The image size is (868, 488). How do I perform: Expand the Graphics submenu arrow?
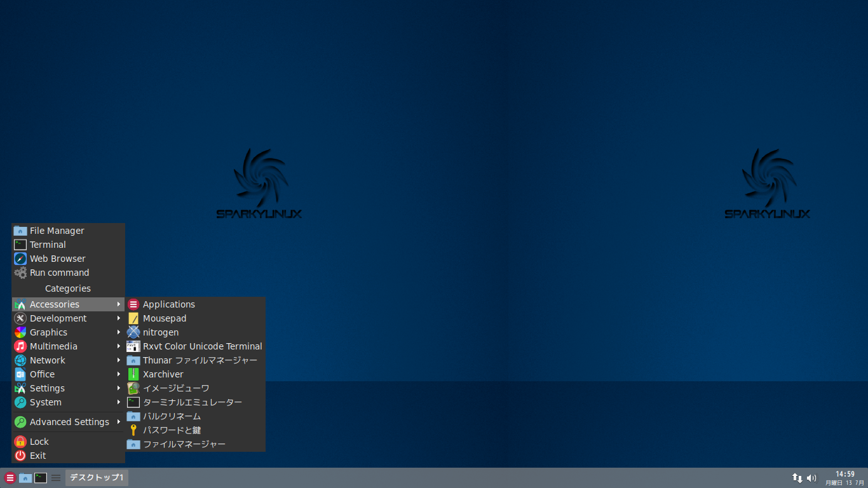coord(118,332)
